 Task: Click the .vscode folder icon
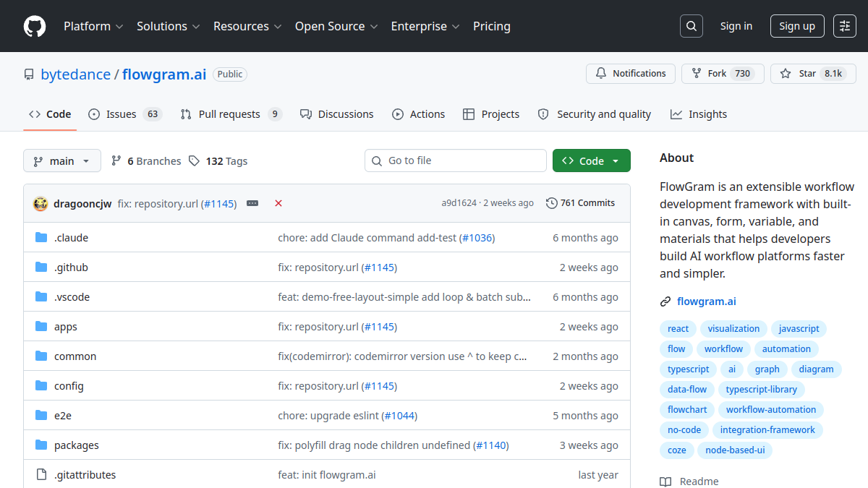tap(41, 297)
